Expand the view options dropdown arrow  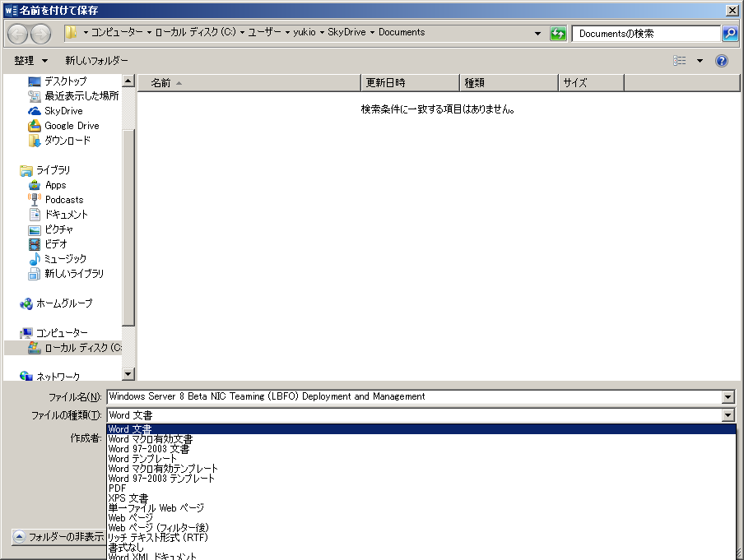tap(700, 61)
